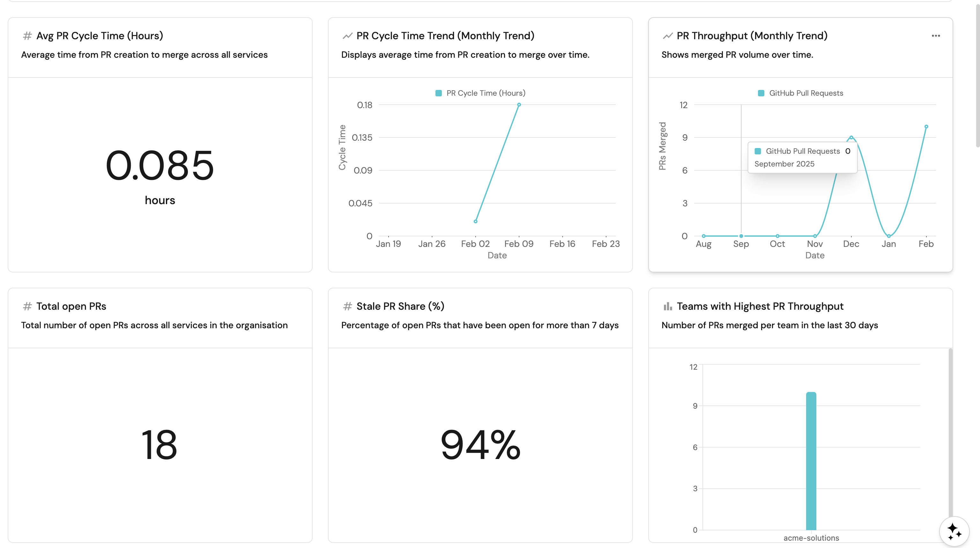980x548 pixels.
Task: Open the PR Throughput widget options menu
Action: [935, 36]
